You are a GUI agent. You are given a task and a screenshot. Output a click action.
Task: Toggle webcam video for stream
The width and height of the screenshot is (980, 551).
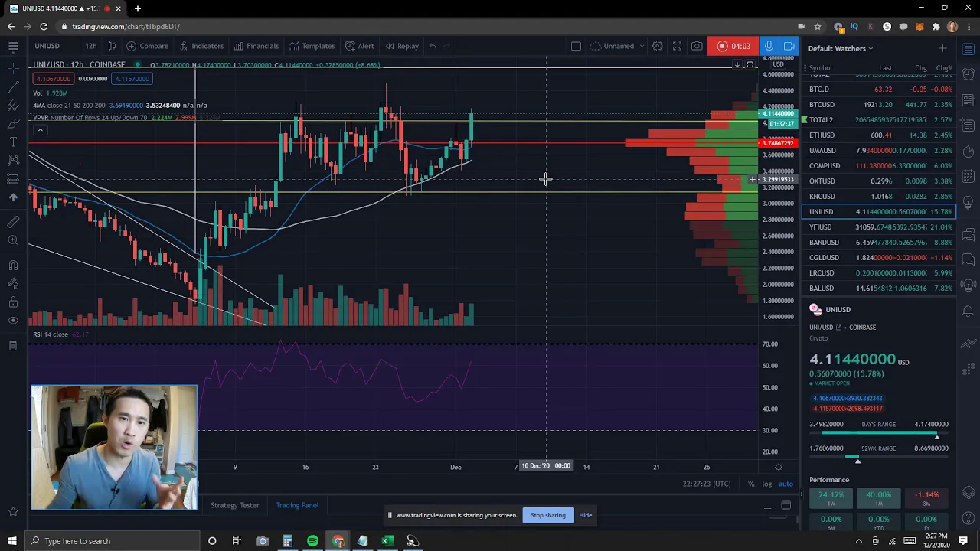(789, 46)
